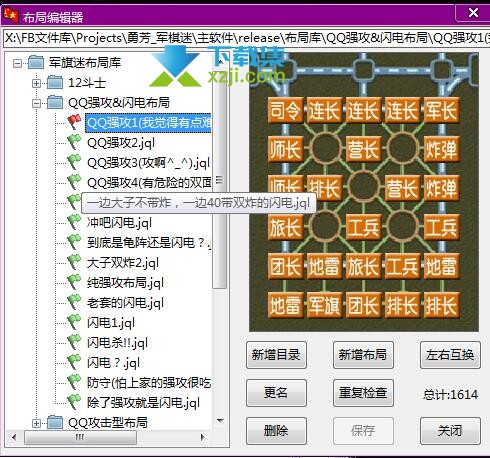Expand the 12斗士 folder
Screen dimensions: 490x458
pos(37,83)
